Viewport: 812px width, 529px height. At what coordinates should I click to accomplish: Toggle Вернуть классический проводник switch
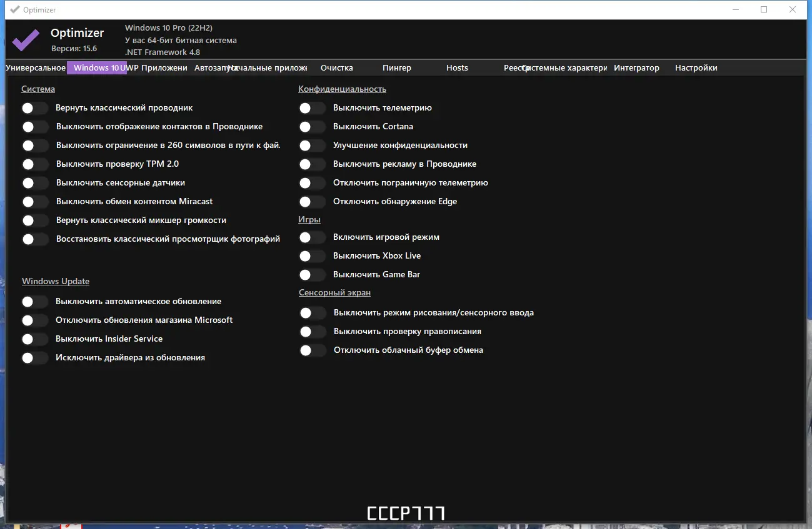click(35, 108)
